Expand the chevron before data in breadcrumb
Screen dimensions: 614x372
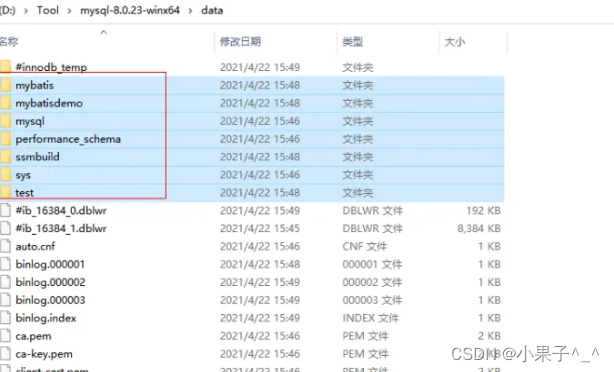(x=190, y=11)
